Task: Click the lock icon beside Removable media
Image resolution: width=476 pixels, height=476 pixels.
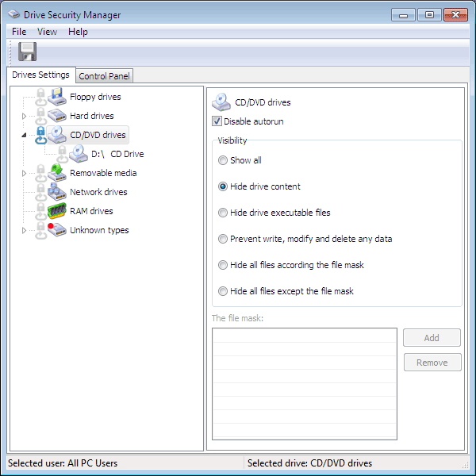Action: [x=40, y=173]
